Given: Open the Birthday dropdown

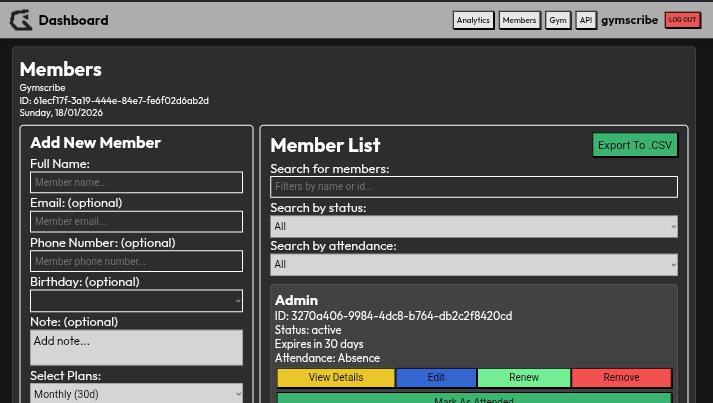Looking at the screenshot, I should [x=136, y=301].
